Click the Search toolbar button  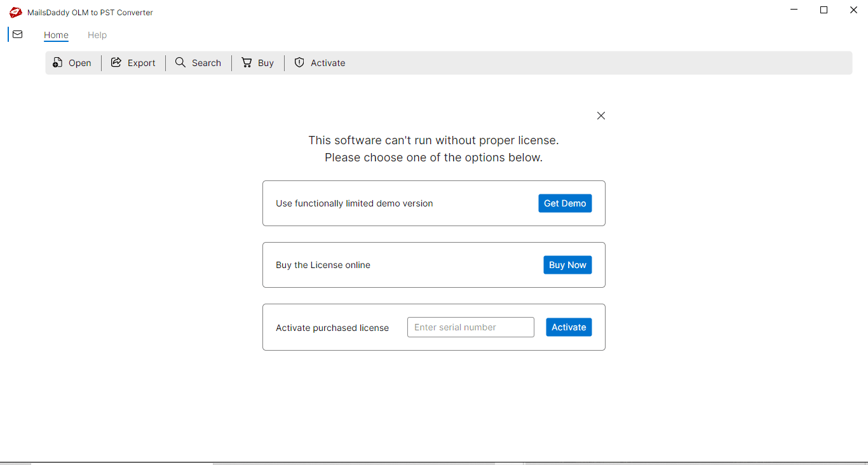click(198, 63)
